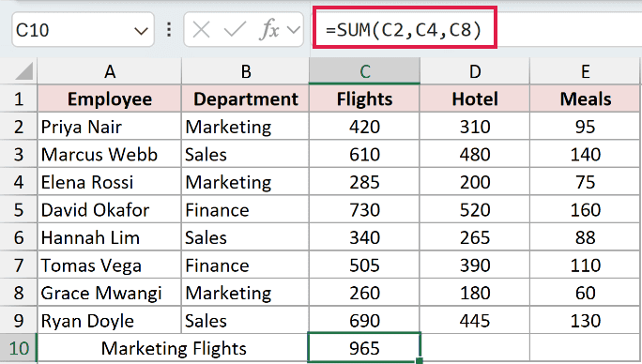Click Hannah Lim's Flights value 340
The height and width of the screenshot is (364, 642).
[364, 237]
